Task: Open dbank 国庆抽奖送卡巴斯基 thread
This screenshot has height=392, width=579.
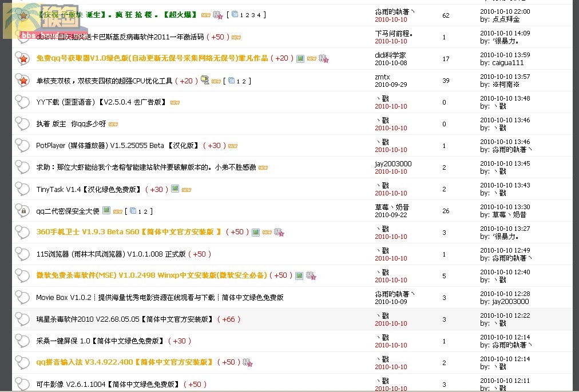Action: tap(120, 37)
